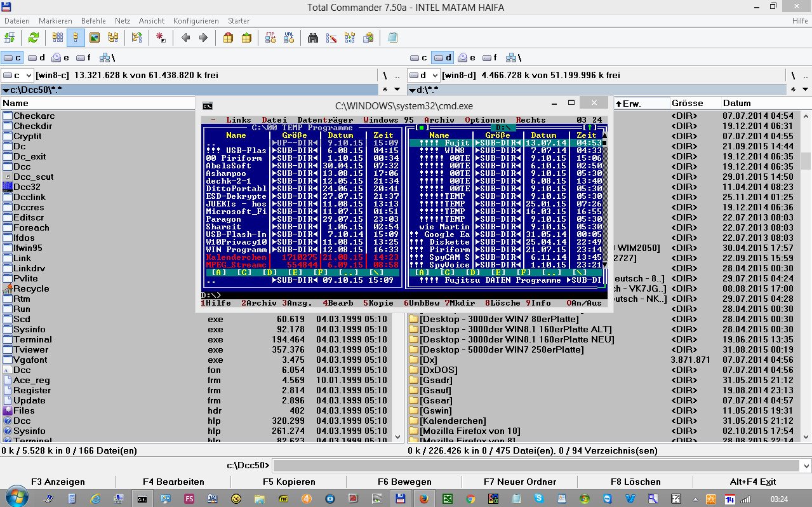The width and height of the screenshot is (812, 507).
Task: Sort right panel by Datum column header
Action: click(765, 103)
